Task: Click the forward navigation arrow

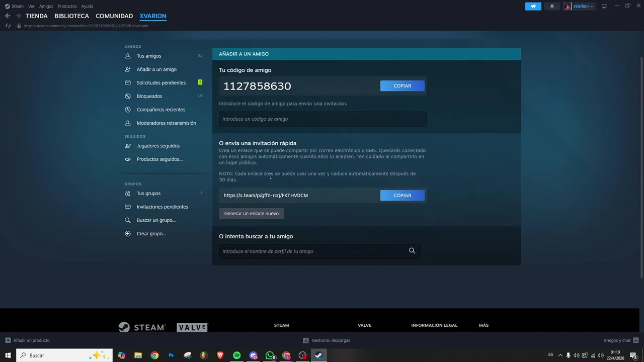Action: pyautogui.click(x=18, y=16)
